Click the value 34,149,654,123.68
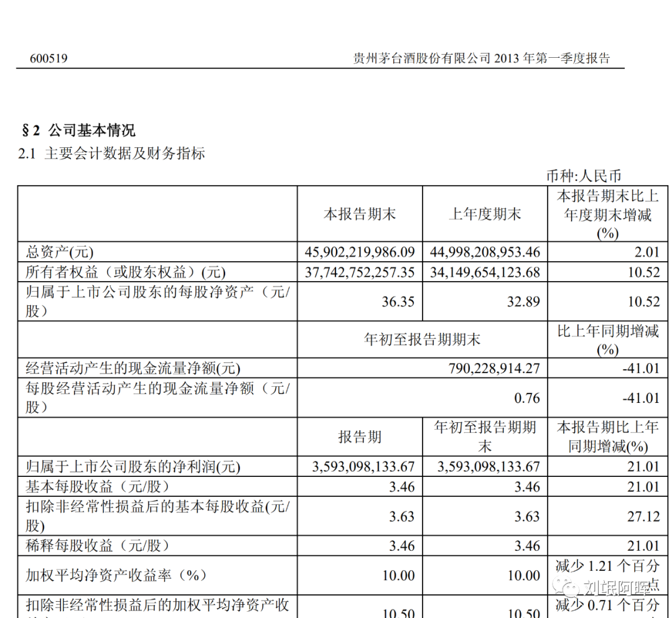 click(x=485, y=272)
